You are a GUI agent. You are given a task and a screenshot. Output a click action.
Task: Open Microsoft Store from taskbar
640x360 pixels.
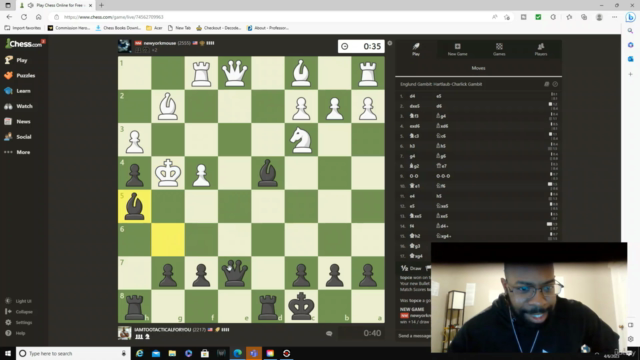205,353
